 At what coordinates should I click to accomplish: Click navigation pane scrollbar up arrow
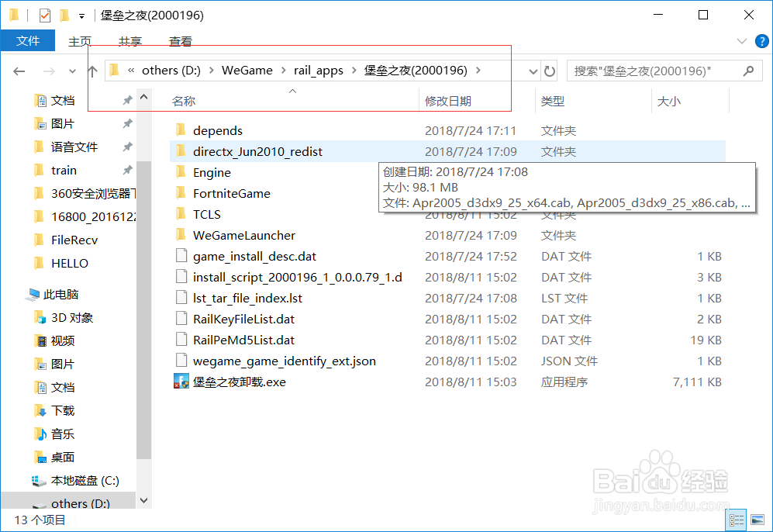pyautogui.click(x=144, y=97)
